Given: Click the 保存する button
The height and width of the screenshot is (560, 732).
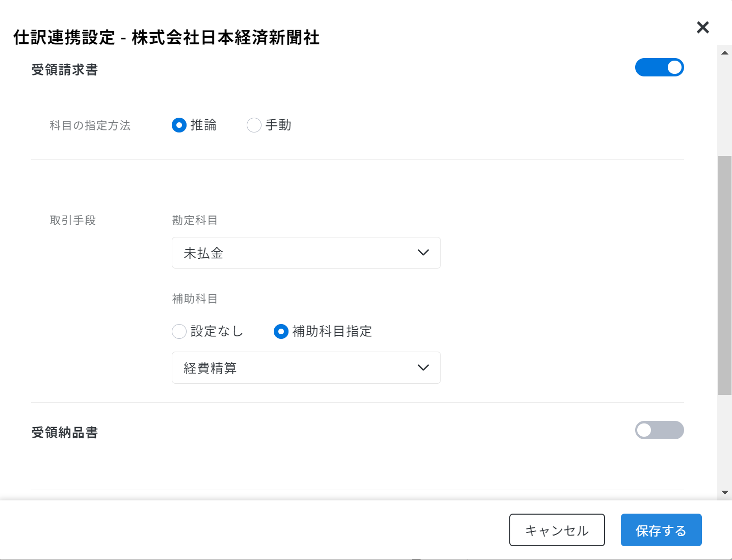Looking at the screenshot, I should [661, 530].
